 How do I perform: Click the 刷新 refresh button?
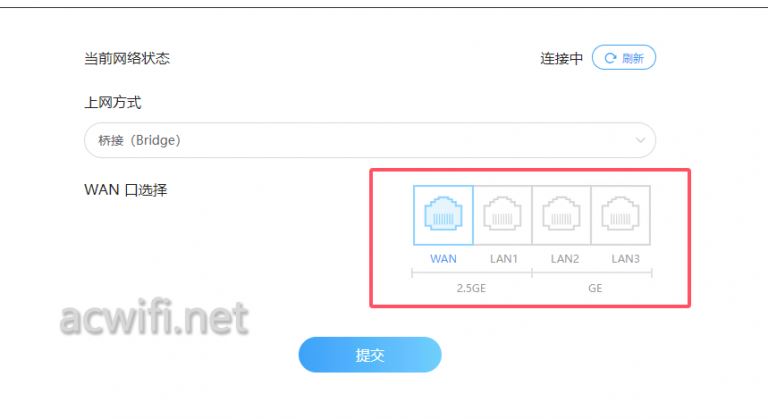624,58
